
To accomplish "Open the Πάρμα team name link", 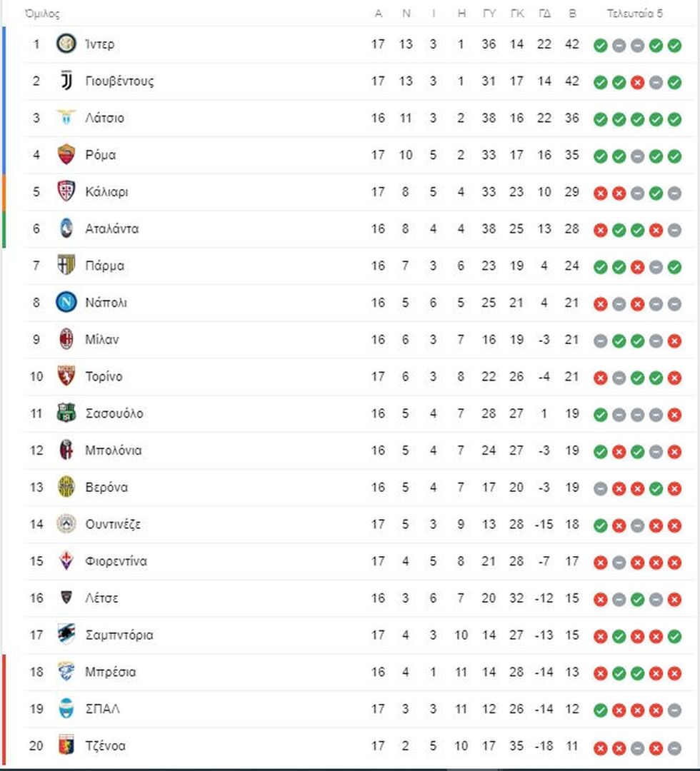I will 104,266.
